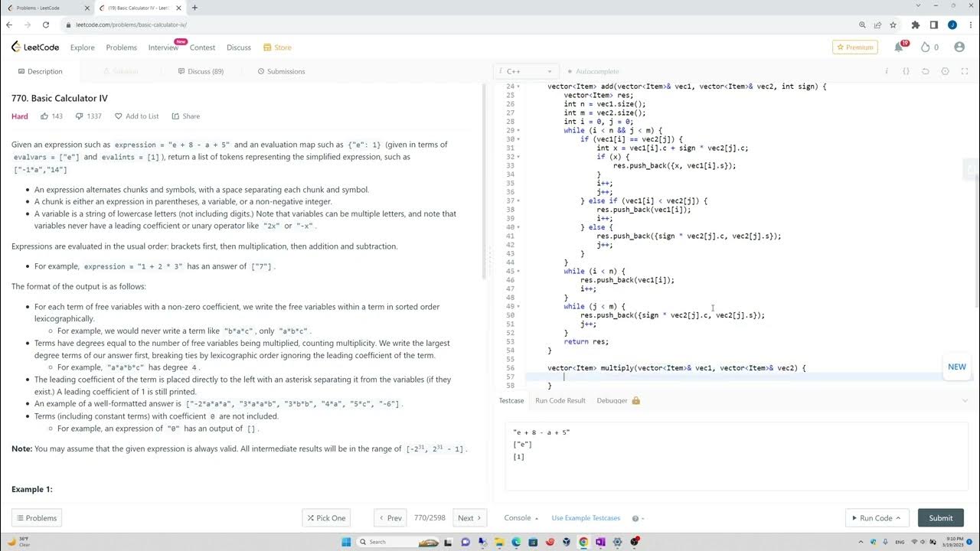980x551 pixels.
Task: Open the Interview menu
Action: point(163,47)
